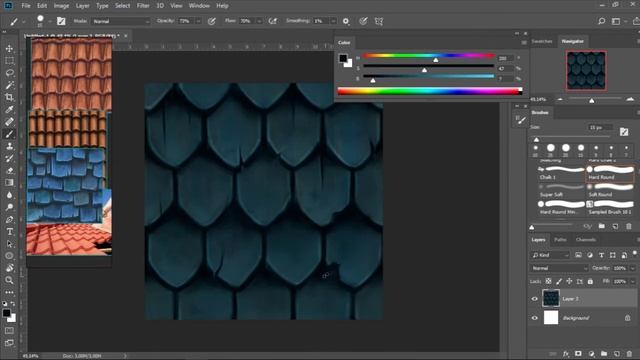Add a layer mask from the Layers panel footer
The height and width of the screenshot is (360, 640).
click(x=578, y=353)
